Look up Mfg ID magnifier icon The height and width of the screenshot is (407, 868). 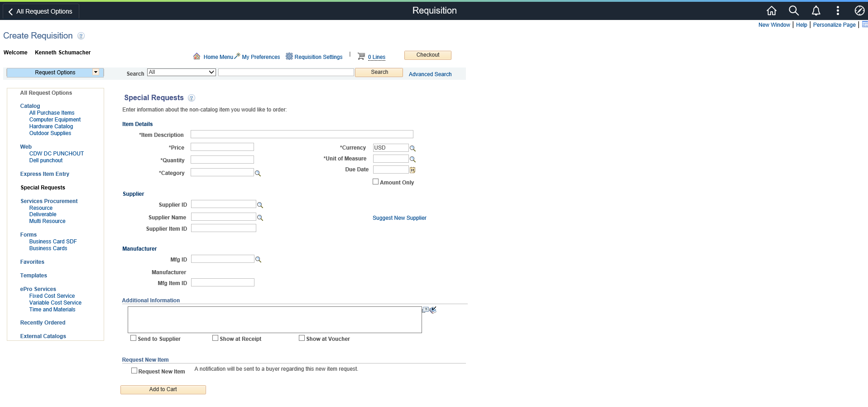[x=258, y=260]
